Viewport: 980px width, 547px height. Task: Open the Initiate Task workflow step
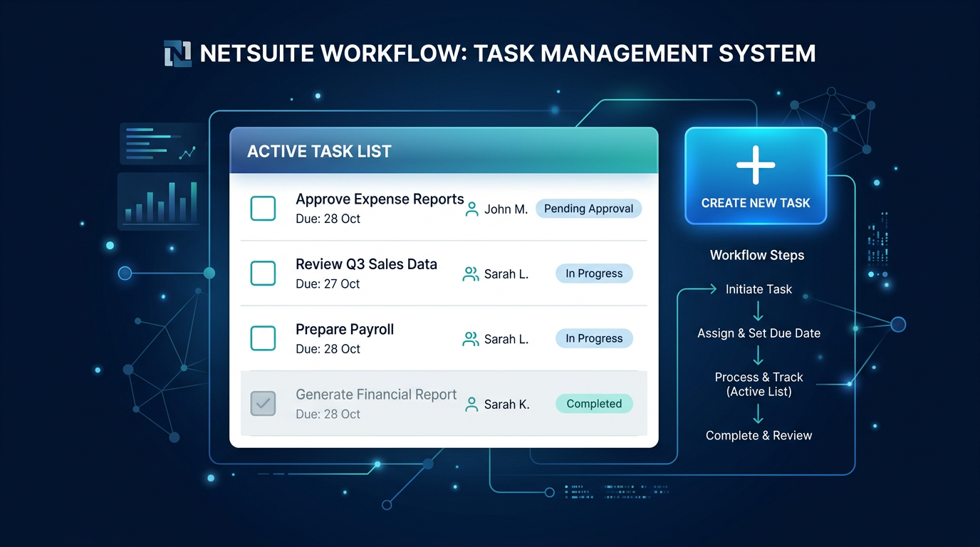pyautogui.click(x=757, y=289)
